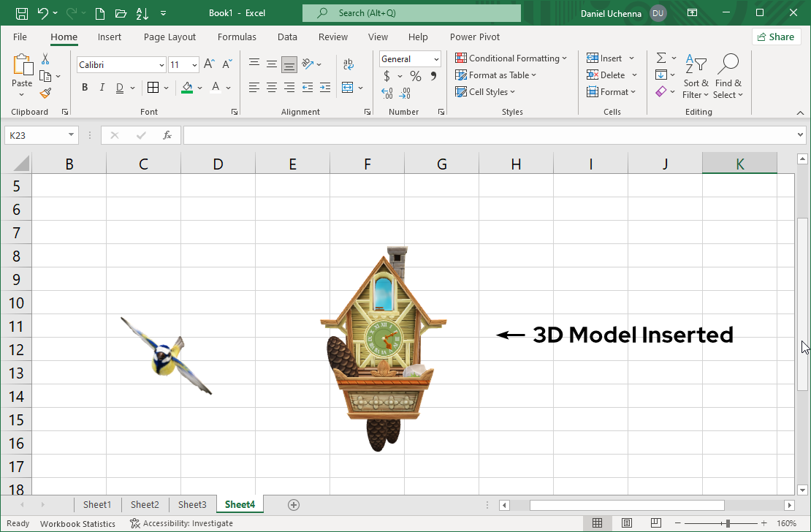
Task: Click Cell Styles in the Styles group
Action: pyautogui.click(x=486, y=91)
